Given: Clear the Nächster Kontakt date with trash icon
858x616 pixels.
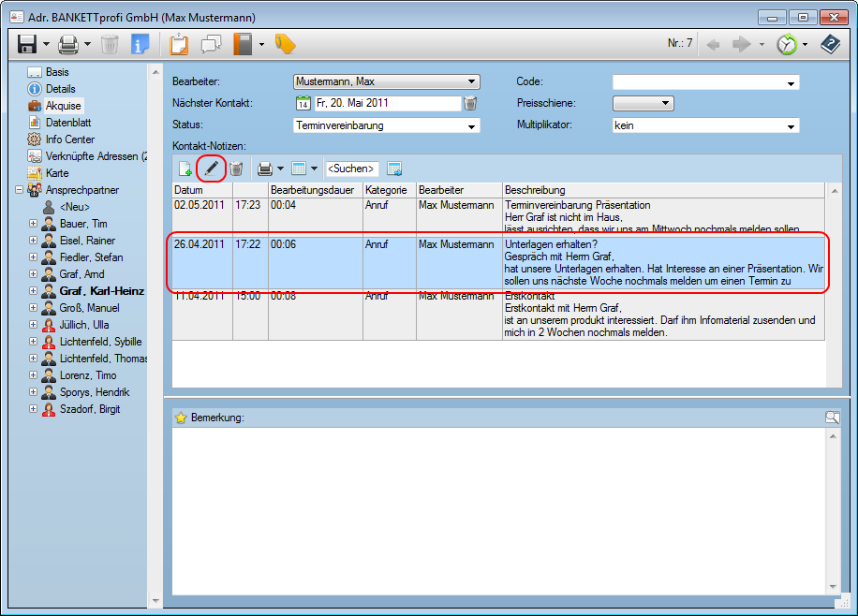Looking at the screenshot, I should click(470, 104).
